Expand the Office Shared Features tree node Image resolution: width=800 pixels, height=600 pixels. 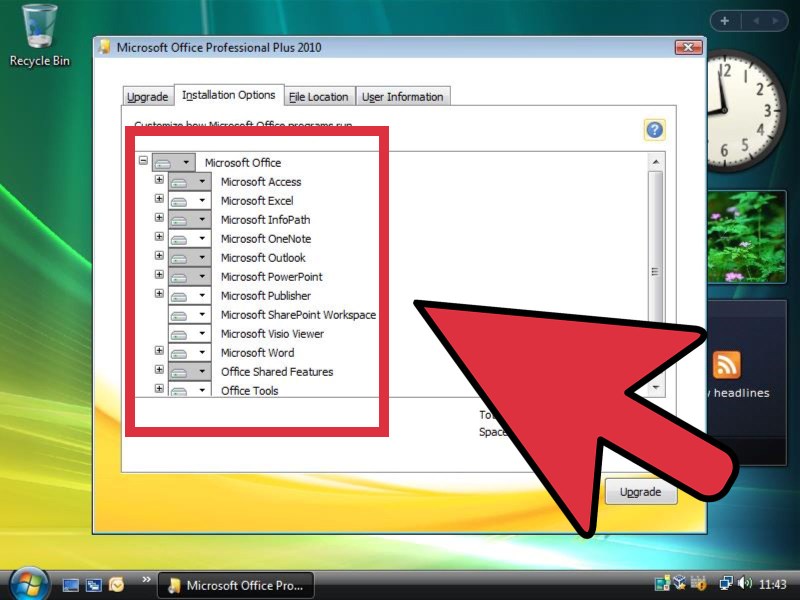click(159, 369)
